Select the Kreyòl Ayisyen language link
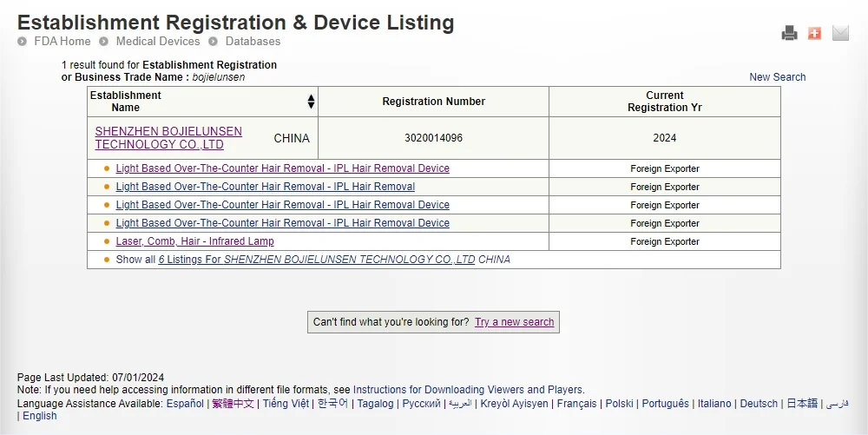868x435 pixels. point(514,404)
